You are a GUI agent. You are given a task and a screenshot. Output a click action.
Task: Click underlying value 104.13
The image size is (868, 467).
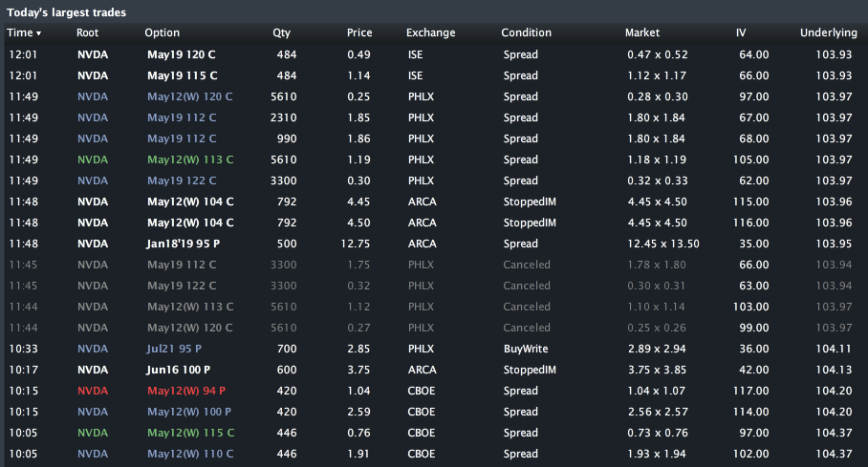[x=834, y=371]
